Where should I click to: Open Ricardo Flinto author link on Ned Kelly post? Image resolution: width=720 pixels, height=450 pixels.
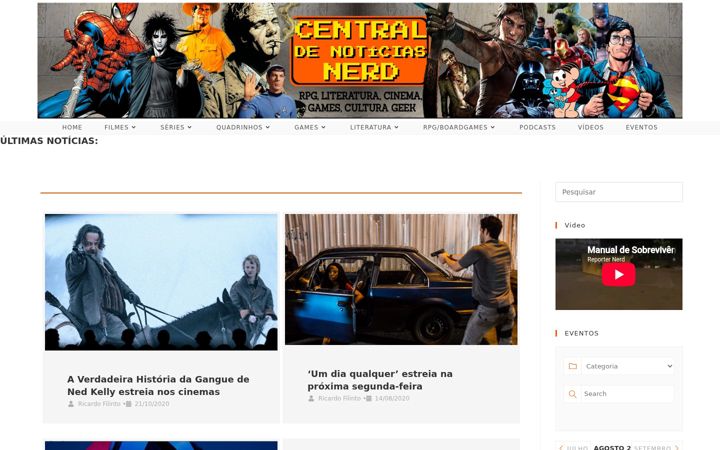coord(99,404)
